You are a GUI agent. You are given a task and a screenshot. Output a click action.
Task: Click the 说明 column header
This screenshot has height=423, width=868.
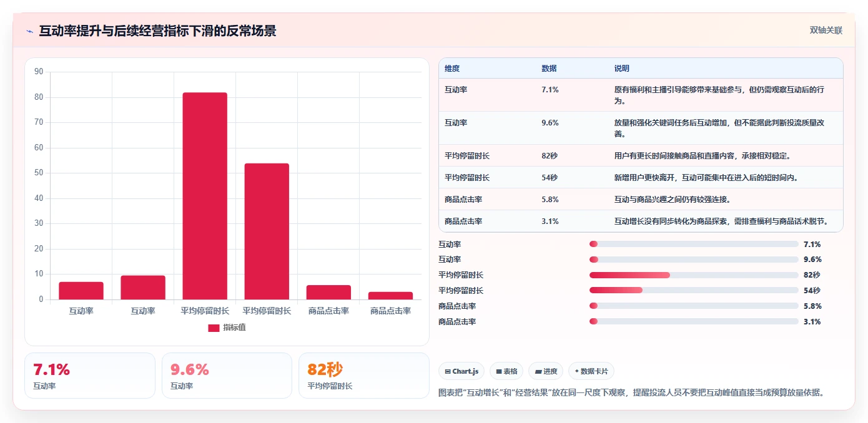coord(622,69)
